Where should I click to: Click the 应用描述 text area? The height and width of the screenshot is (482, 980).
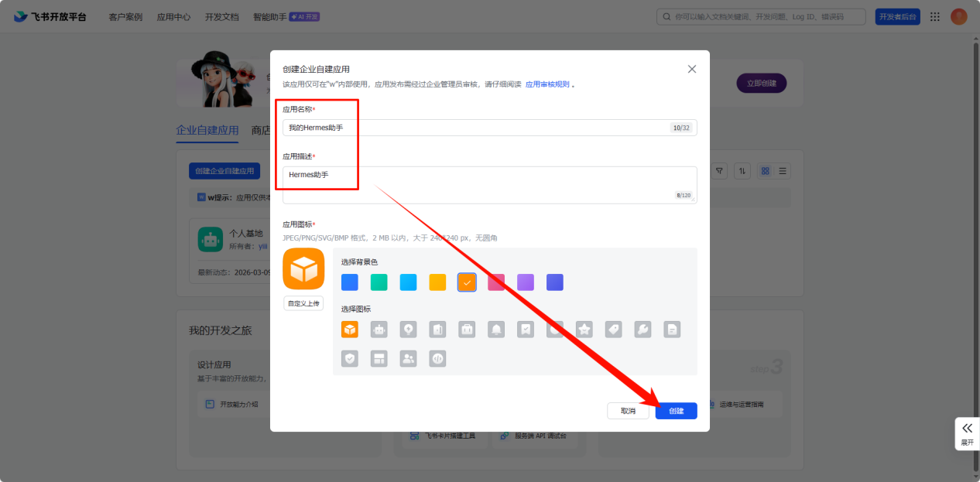coord(489,185)
